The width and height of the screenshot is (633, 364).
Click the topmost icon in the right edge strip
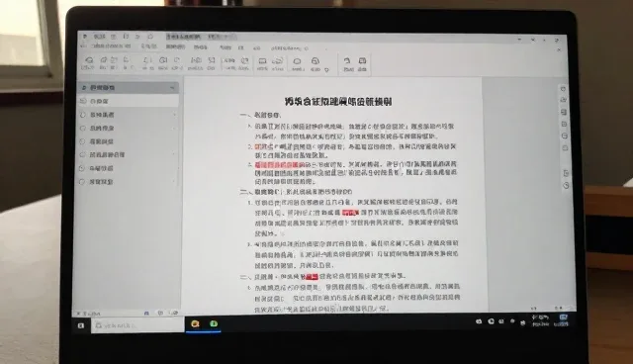pyautogui.click(x=563, y=89)
